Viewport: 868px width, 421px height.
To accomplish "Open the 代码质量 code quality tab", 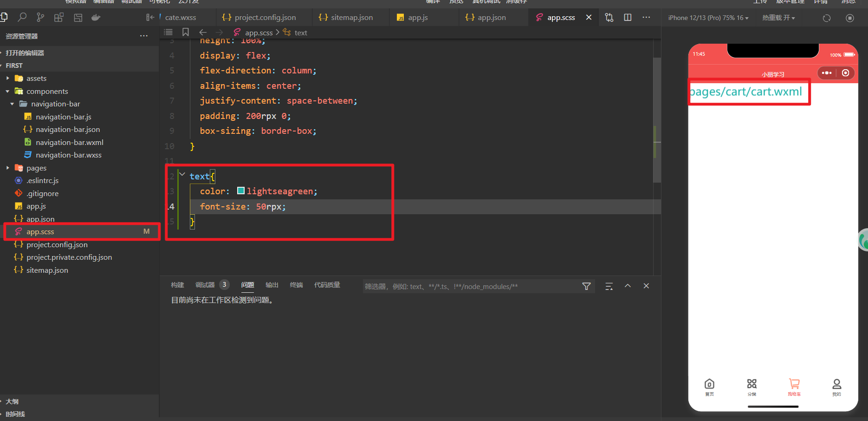I will [327, 285].
